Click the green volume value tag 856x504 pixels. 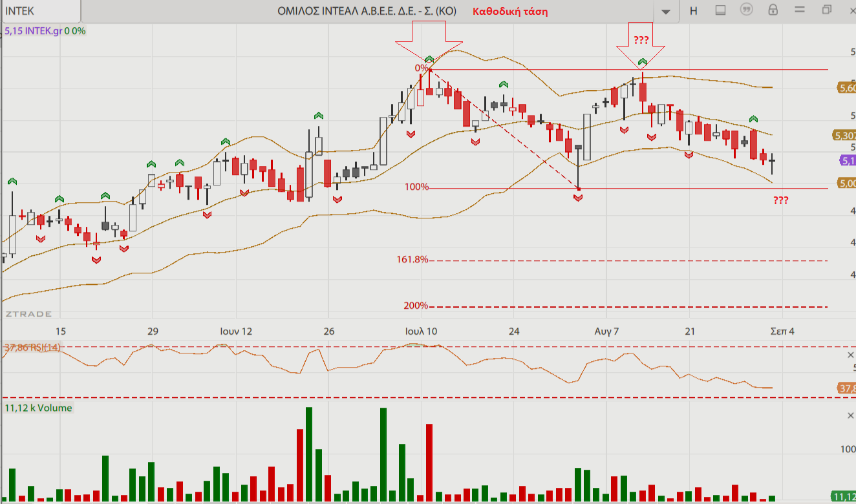844,496
